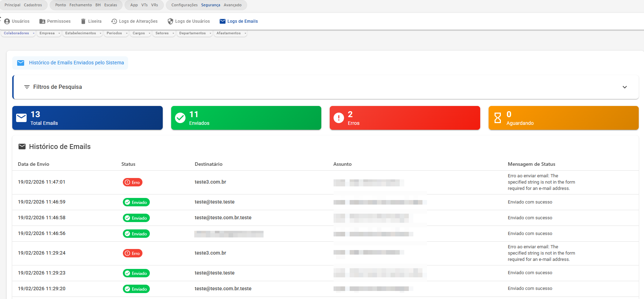Open the VRs menu

tap(155, 5)
